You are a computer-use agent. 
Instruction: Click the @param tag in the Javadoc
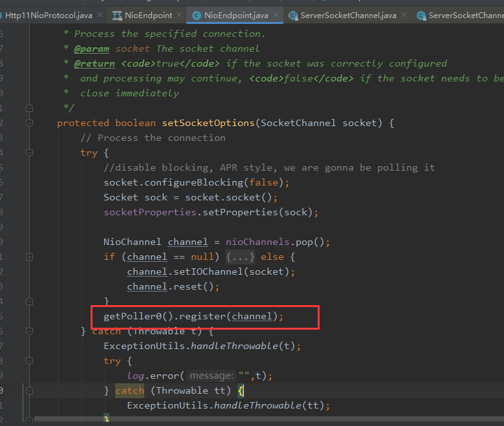pos(92,49)
